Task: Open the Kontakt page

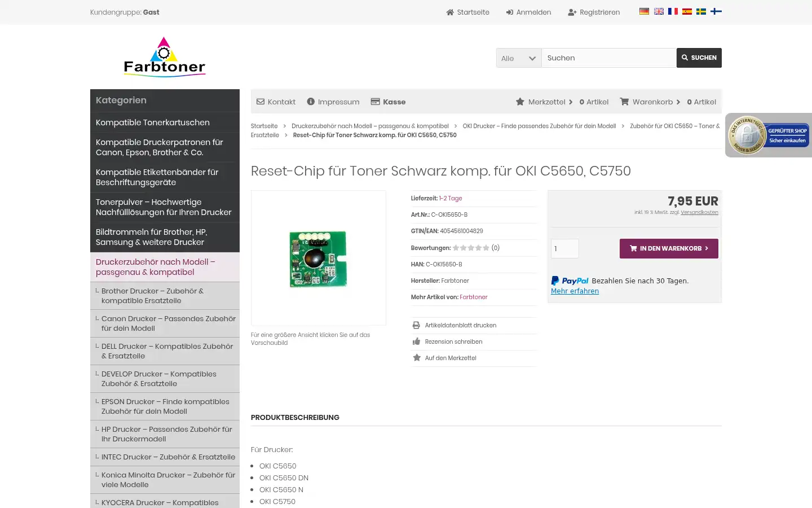Action: tap(276, 102)
